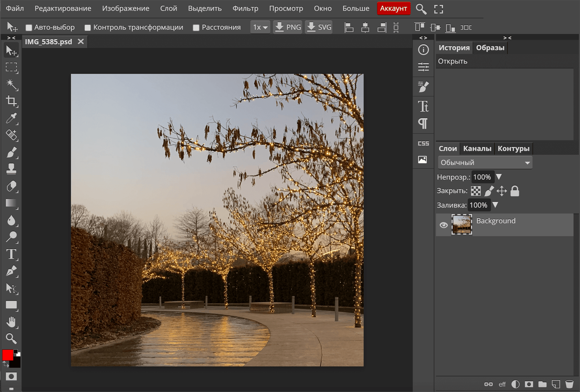The image size is (580, 392).
Task: Click the red foreground color swatch
Action: pyautogui.click(x=8, y=355)
